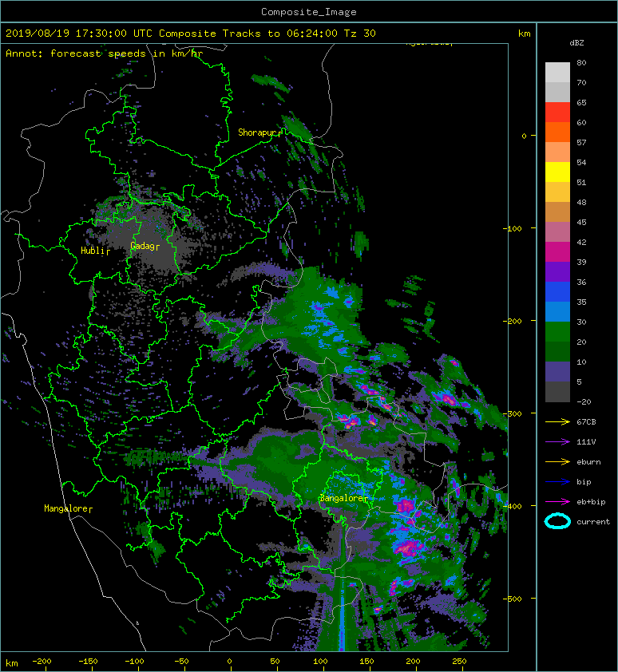Select the magenta swatch between 42 and 39

557,252
